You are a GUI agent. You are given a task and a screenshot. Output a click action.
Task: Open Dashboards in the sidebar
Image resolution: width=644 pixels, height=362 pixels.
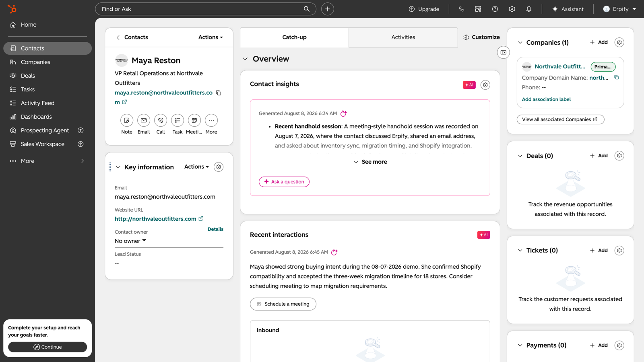[47, 117]
